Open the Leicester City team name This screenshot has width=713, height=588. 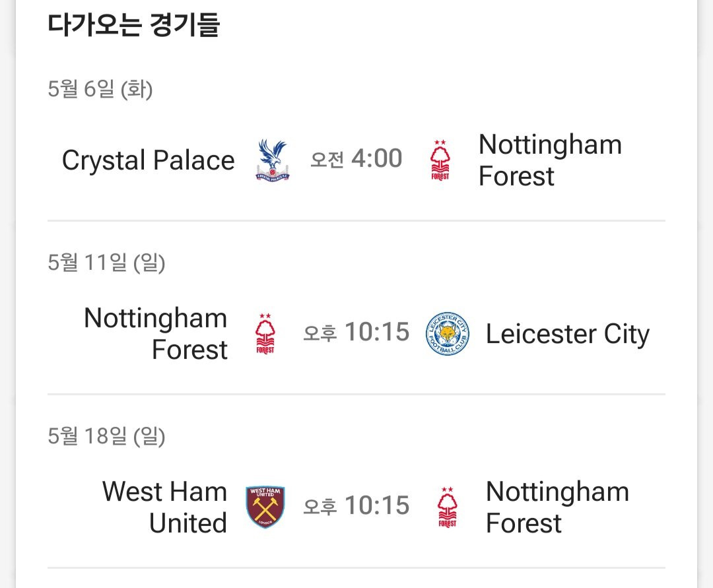tap(568, 334)
